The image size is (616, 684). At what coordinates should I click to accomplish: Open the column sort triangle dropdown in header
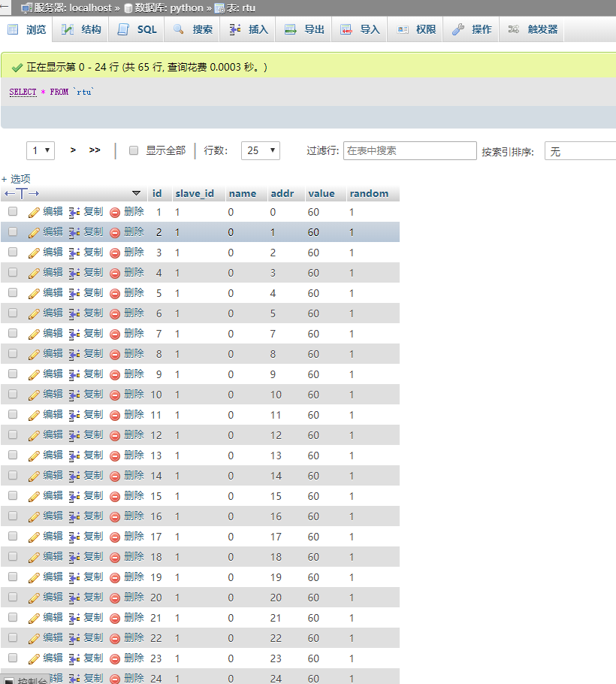point(136,193)
